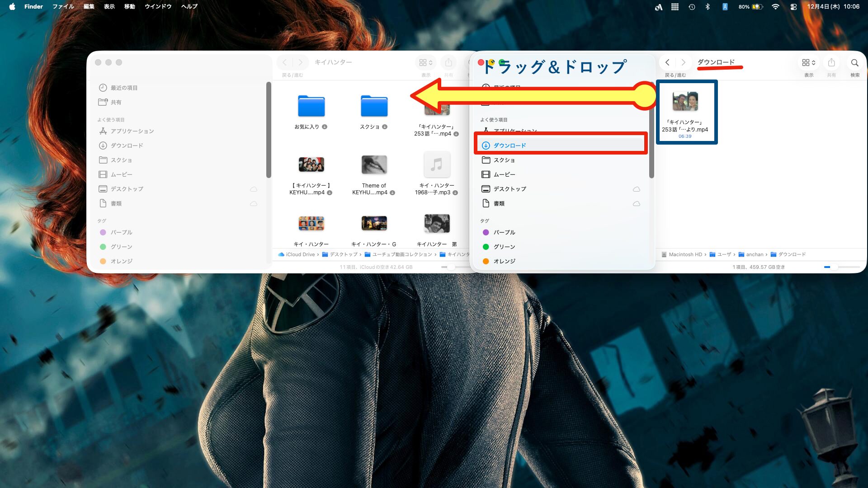The height and width of the screenshot is (488, 868).
Task: Open the スクショ folder icon
Action: [374, 106]
